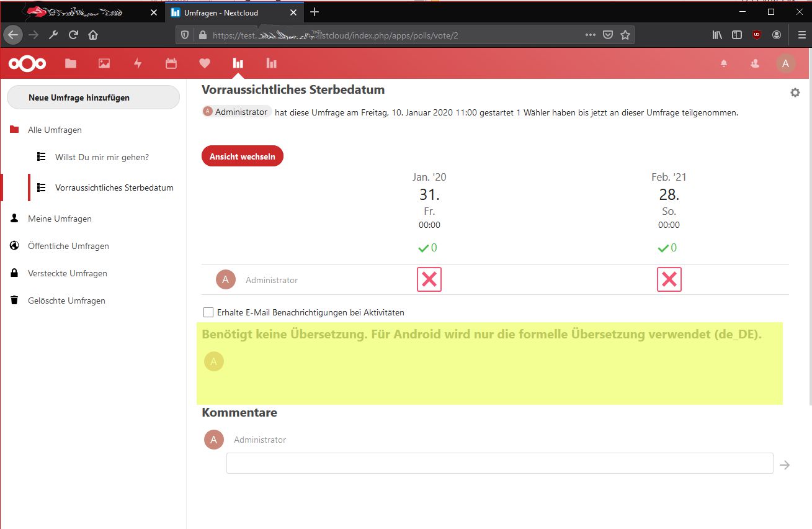This screenshot has height=529, width=812.
Task: Save page to Pocket
Action: click(609, 35)
